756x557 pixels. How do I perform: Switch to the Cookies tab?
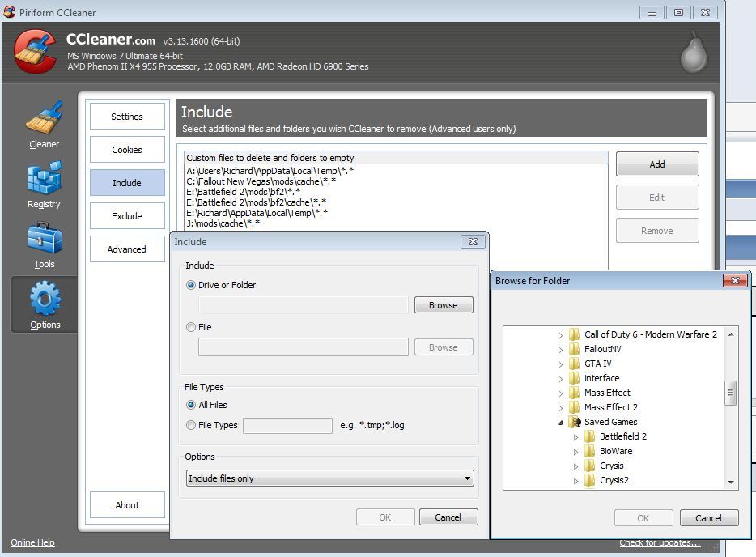click(x=127, y=150)
